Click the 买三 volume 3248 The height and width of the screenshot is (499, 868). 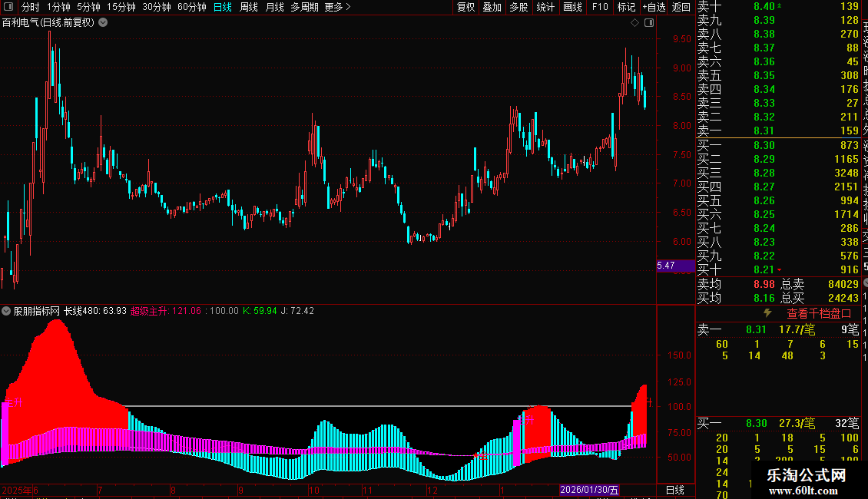click(846, 173)
